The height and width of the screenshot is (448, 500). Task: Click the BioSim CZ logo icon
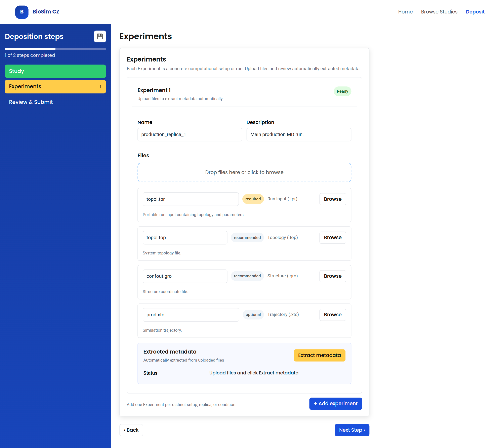tap(22, 12)
